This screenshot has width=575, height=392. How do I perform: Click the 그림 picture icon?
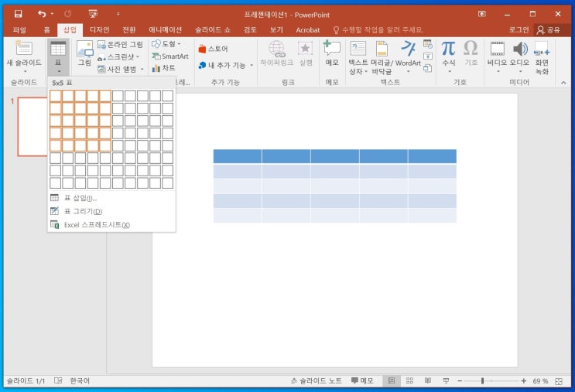(84, 49)
